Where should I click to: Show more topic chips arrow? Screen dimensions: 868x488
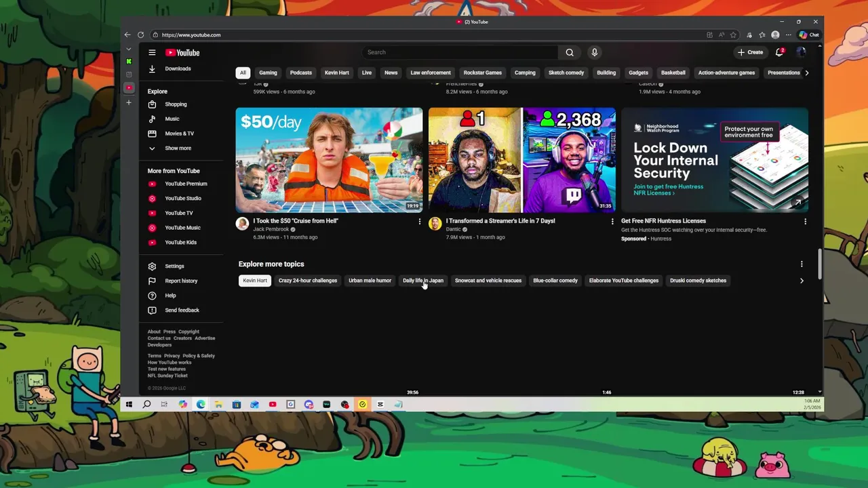pos(802,281)
